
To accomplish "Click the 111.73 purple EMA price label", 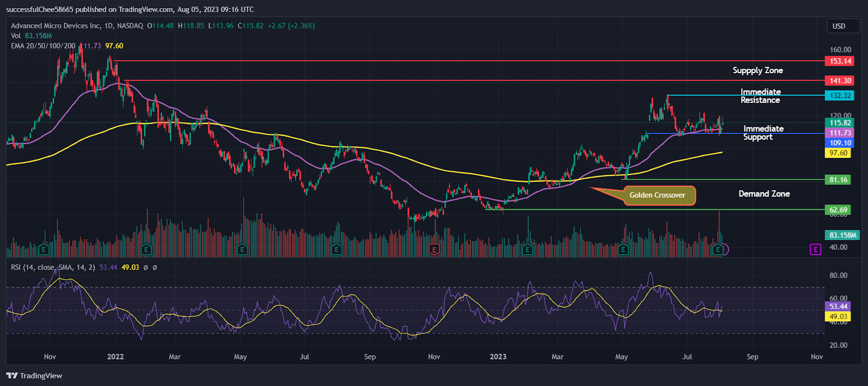I will (x=840, y=133).
